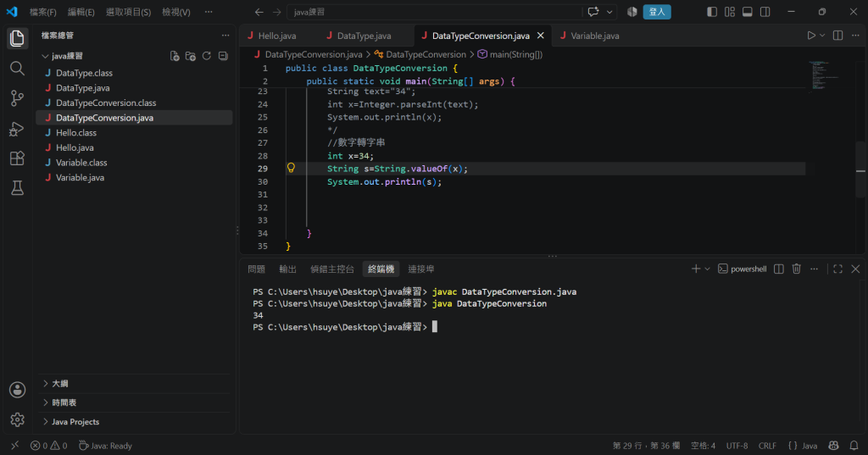Open the Explorer view in activity bar
The width and height of the screenshot is (868, 455).
coord(17,38)
